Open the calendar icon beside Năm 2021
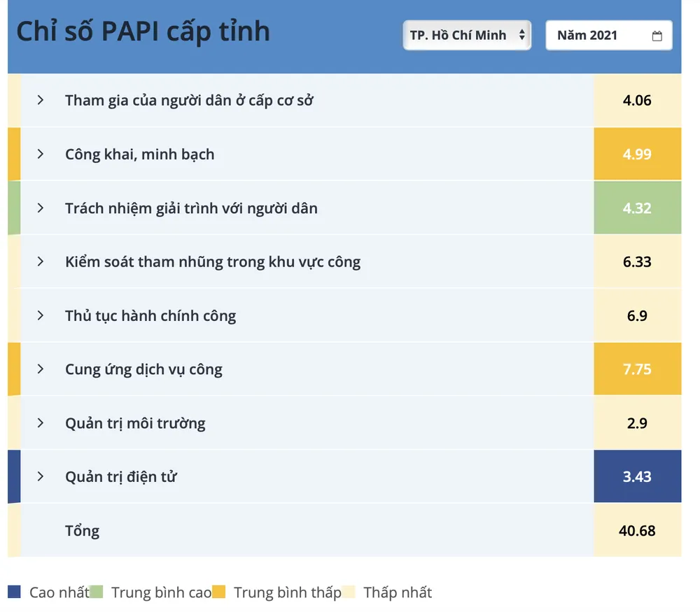 pyautogui.click(x=657, y=35)
